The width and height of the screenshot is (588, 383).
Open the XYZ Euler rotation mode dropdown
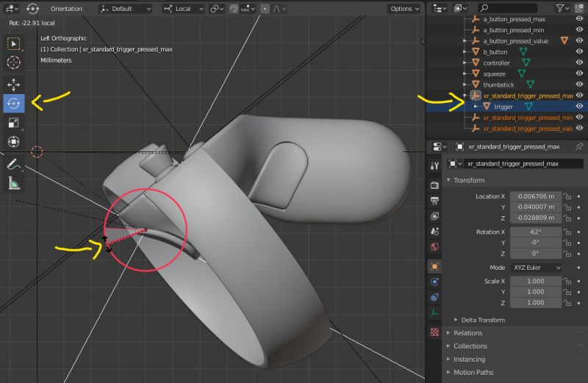(x=536, y=268)
